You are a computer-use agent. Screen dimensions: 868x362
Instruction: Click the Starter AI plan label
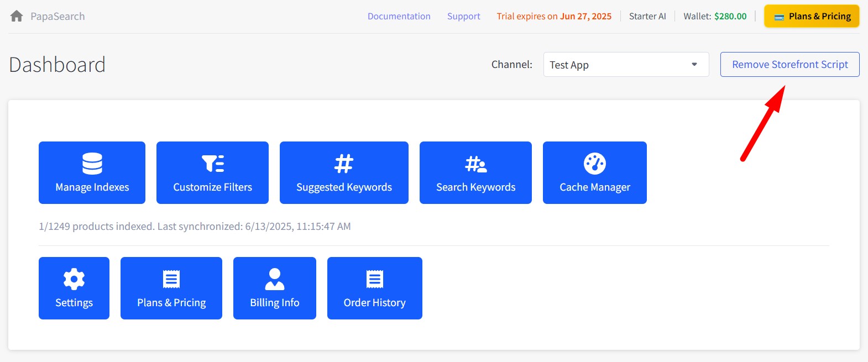point(647,17)
